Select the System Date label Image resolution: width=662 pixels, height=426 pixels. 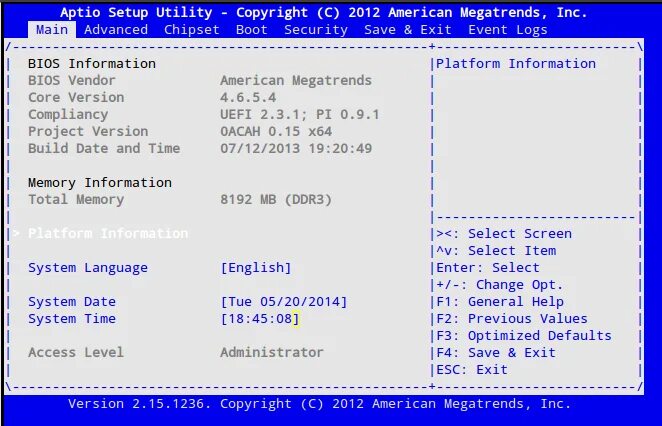tap(72, 301)
